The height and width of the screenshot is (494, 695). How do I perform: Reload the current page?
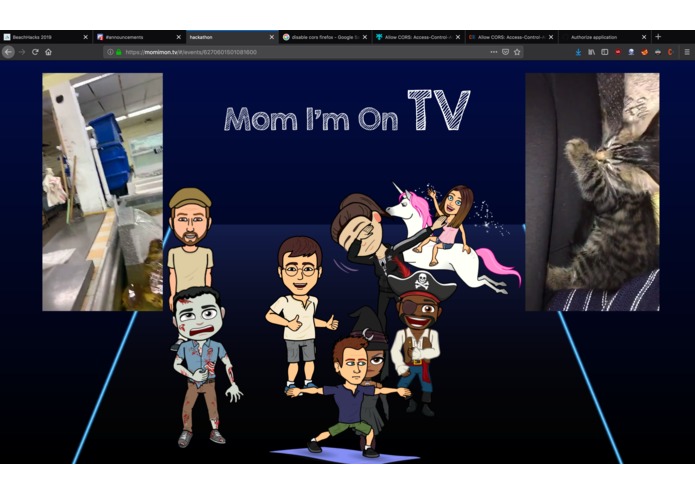pos(35,52)
